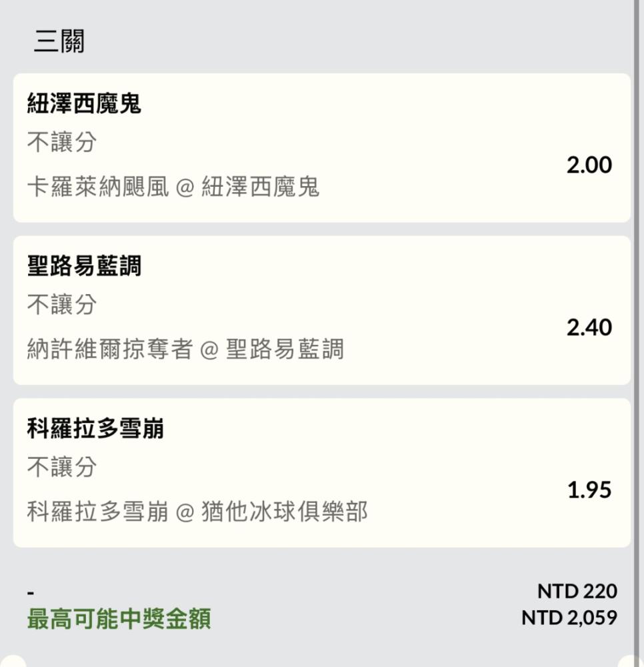This screenshot has height=667, width=644.
Task: Tap the white circle at bottom-left corner
Action: coord(12,661)
